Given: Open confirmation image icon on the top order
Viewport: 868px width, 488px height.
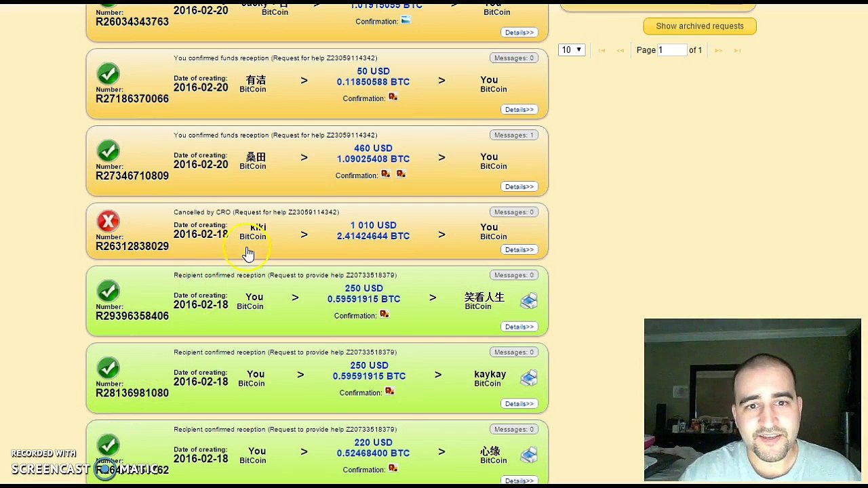Looking at the screenshot, I should point(406,20).
